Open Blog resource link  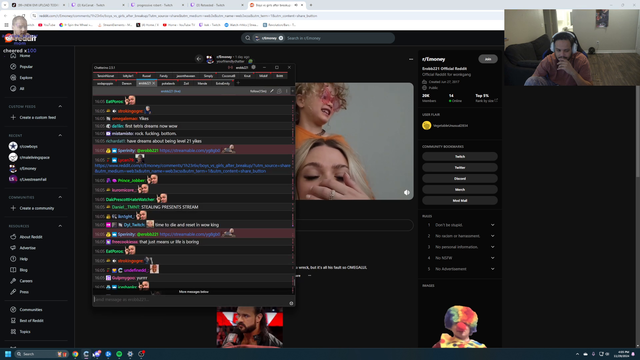[23, 270]
